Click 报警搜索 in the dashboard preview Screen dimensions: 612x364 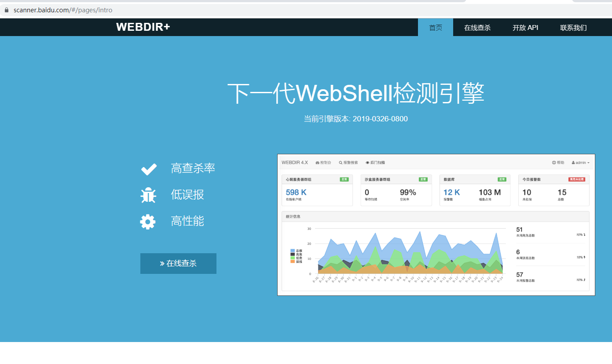click(348, 163)
